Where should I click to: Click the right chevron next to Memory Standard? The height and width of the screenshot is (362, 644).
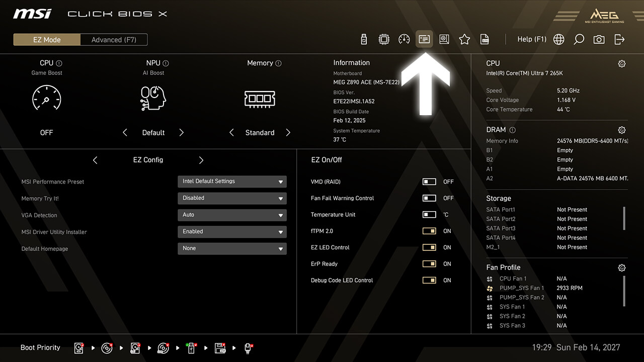(288, 133)
